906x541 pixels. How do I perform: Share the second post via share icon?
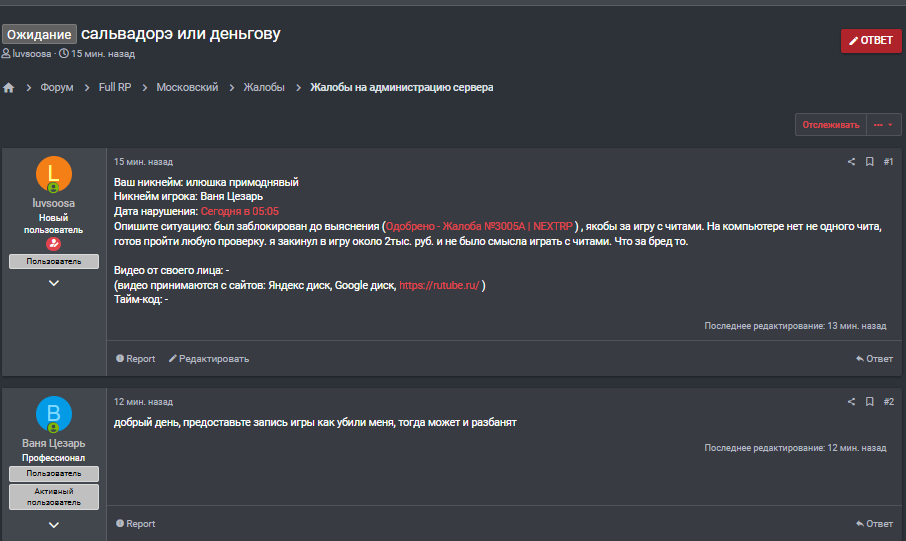pos(852,402)
